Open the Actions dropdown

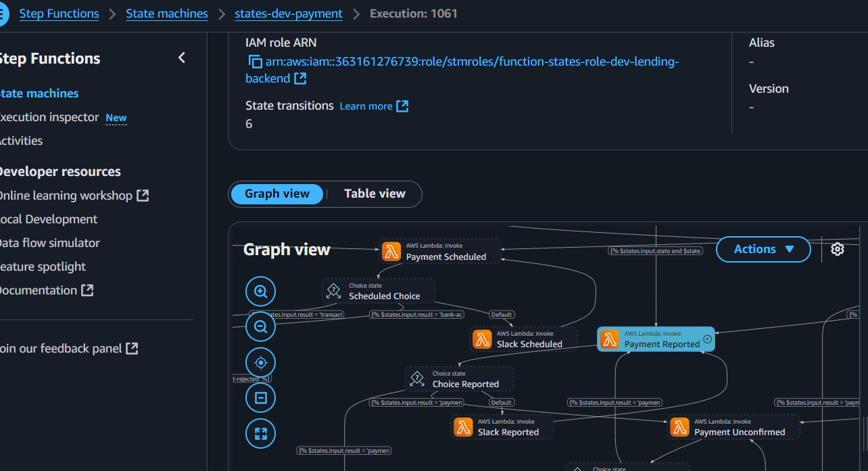coord(763,249)
